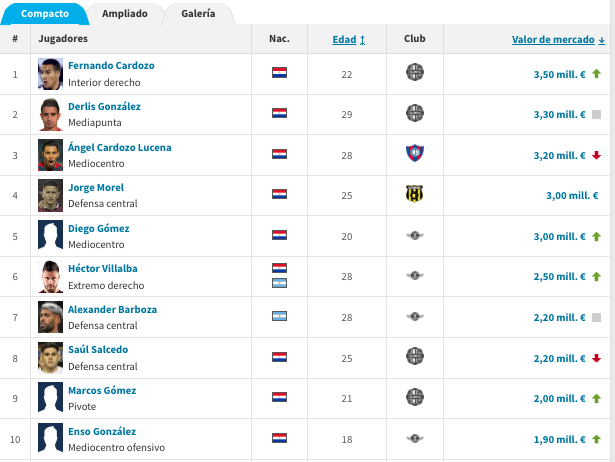This screenshot has width=615, height=462.
Task: Open the Galería tab
Action: 198,14
